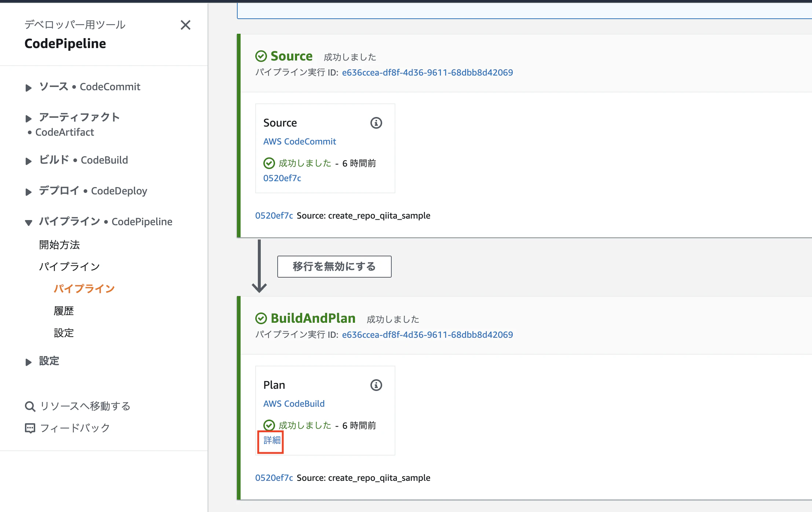812x512 pixels.
Task: Click the CodePipeline sidebar title
Action: [x=65, y=44]
